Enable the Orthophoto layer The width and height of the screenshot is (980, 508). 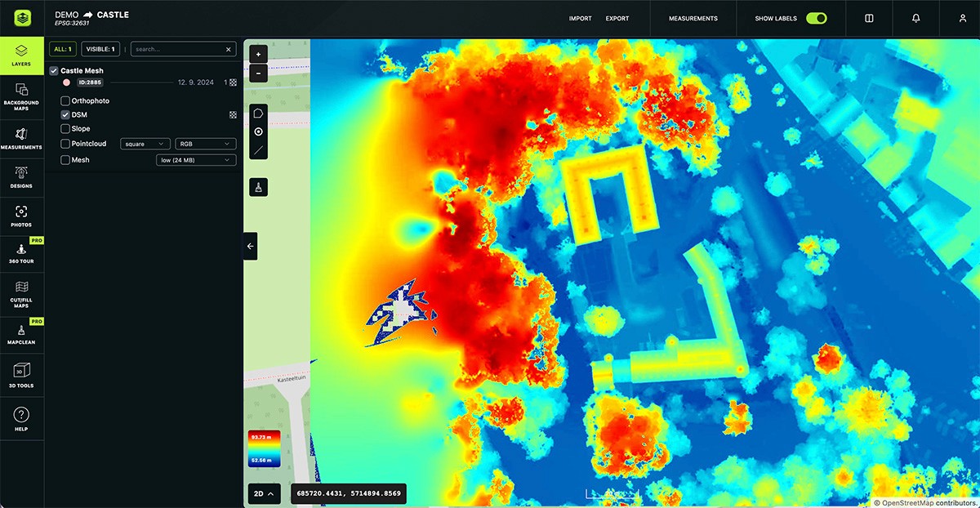point(65,100)
